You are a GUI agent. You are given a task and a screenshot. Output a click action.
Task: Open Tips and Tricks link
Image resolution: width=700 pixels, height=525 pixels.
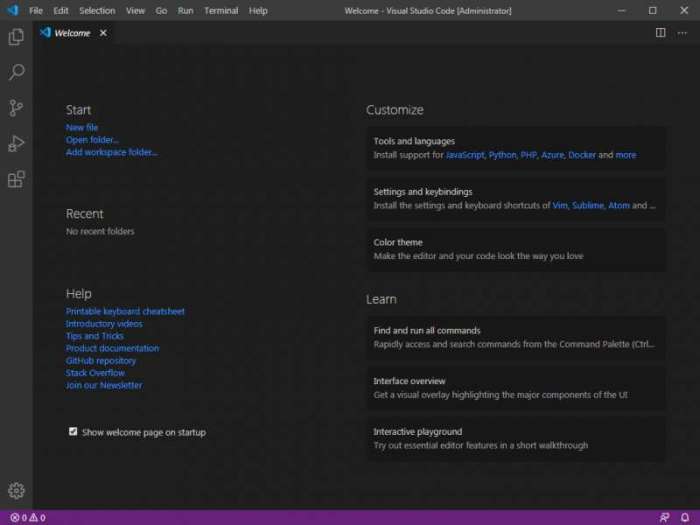click(x=95, y=336)
